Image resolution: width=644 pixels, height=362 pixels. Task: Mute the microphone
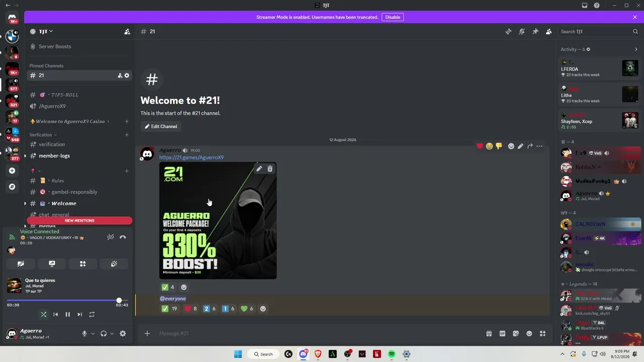pyautogui.click(x=85, y=333)
